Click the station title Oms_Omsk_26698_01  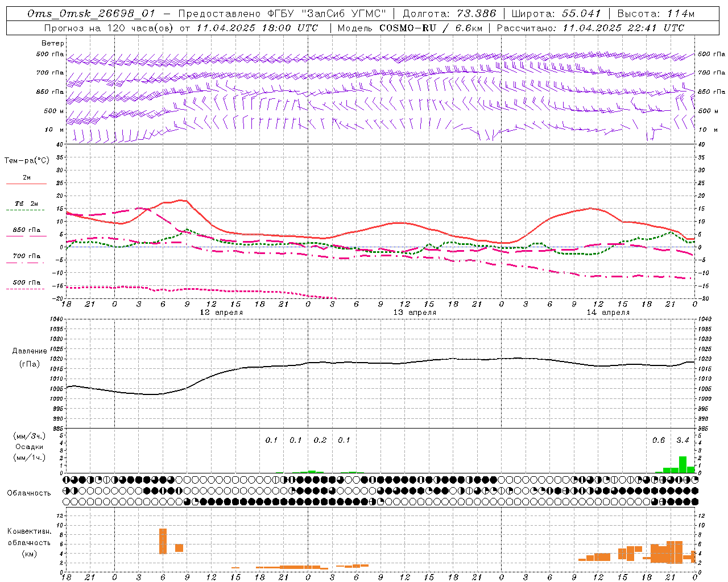pos(91,14)
